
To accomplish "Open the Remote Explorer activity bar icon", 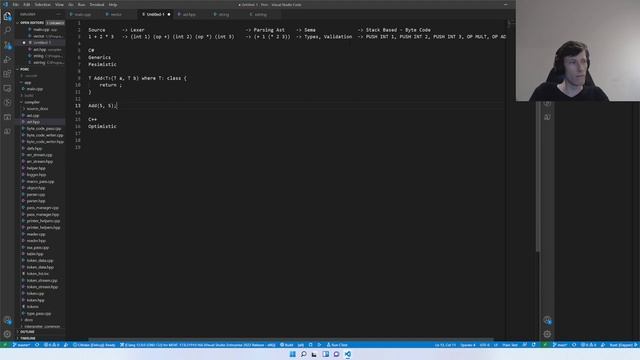I will coord(7,88).
